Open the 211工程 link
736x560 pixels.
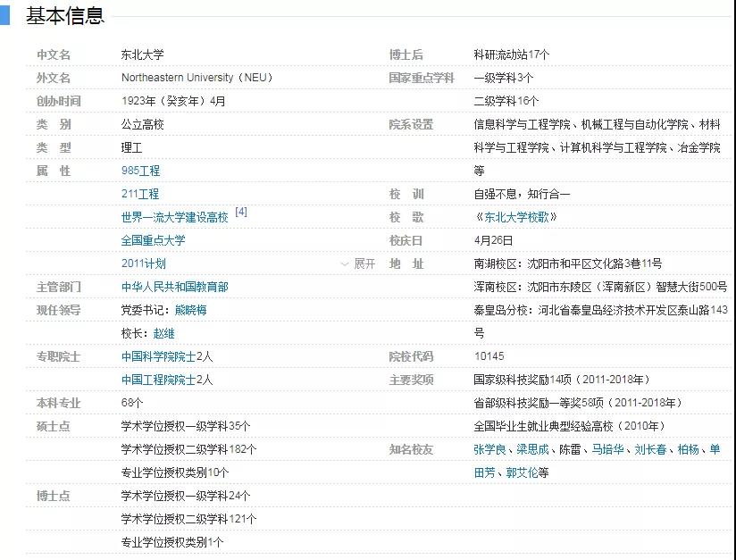(x=140, y=194)
